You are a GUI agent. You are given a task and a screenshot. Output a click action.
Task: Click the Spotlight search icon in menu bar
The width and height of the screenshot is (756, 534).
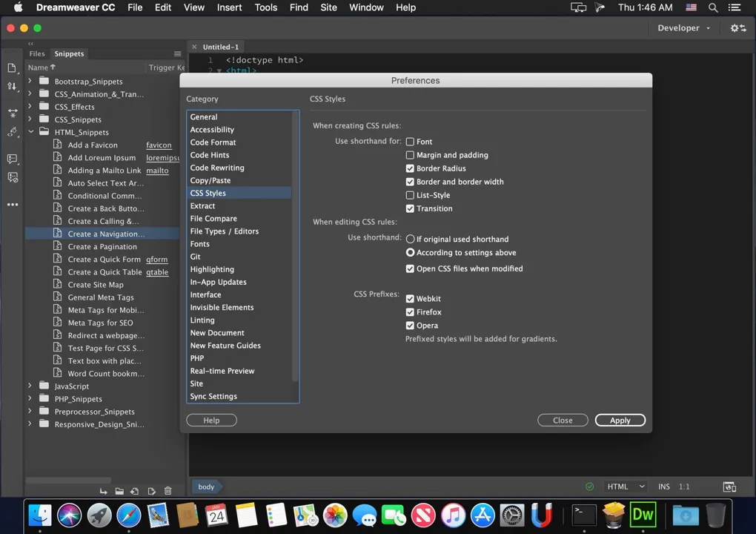(x=712, y=7)
